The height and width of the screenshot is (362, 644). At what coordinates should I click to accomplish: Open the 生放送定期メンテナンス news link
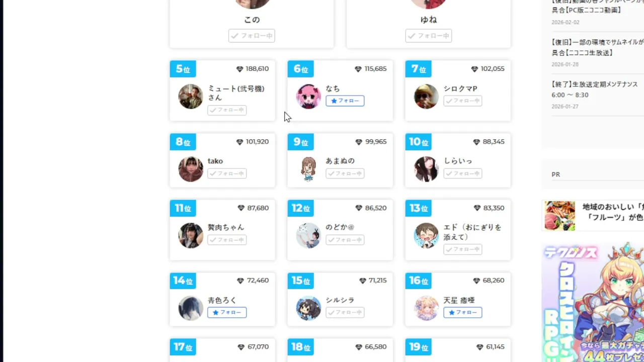595,89
